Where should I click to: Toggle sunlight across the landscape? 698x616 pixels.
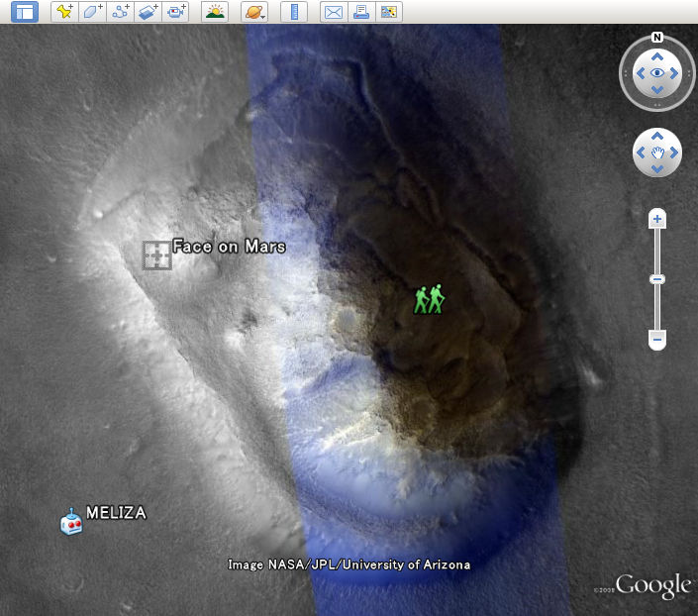tap(215, 12)
